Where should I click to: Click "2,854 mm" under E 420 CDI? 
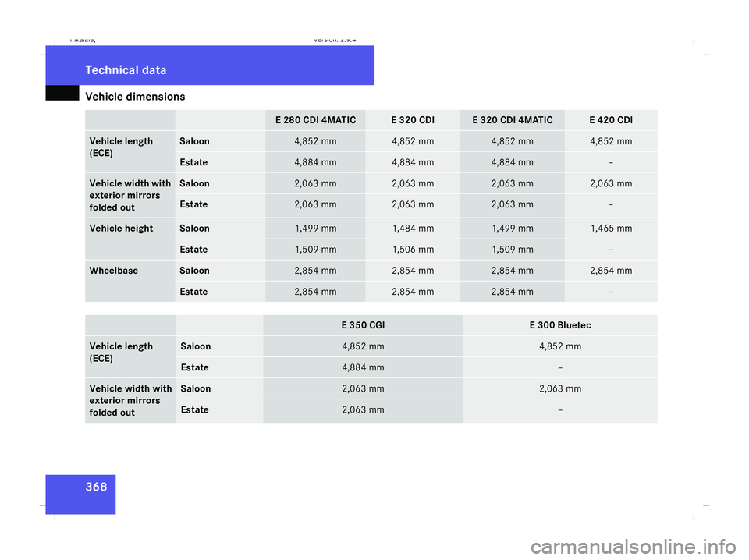[611, 270]
